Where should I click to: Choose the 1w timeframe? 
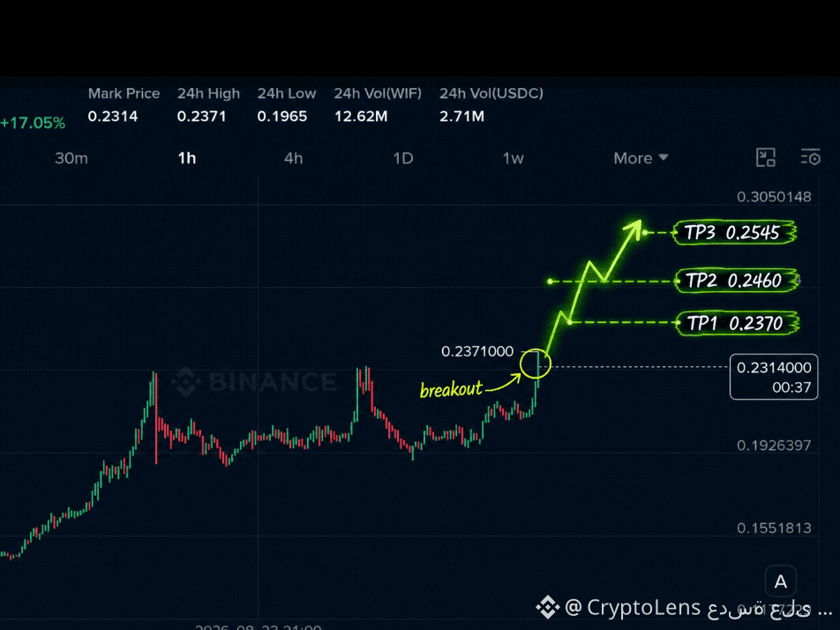pyautogui.click(x=514, y=159)
